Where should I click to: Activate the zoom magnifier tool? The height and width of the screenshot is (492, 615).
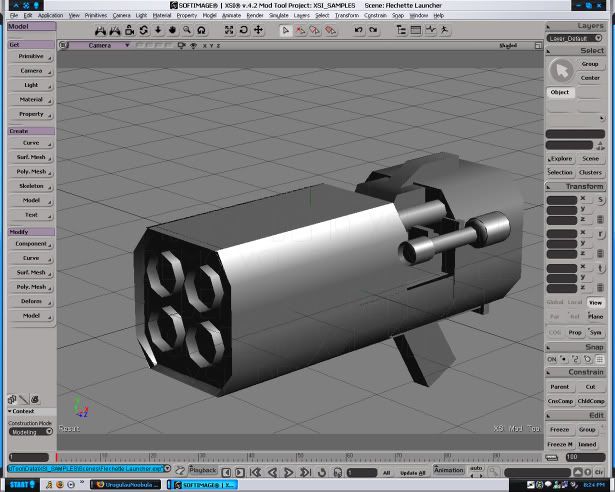coord(187,30)
